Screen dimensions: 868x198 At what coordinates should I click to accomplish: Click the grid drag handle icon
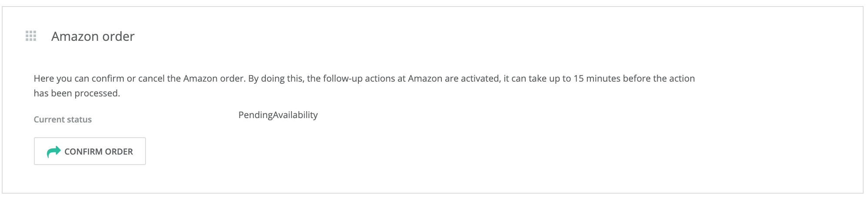31,36
